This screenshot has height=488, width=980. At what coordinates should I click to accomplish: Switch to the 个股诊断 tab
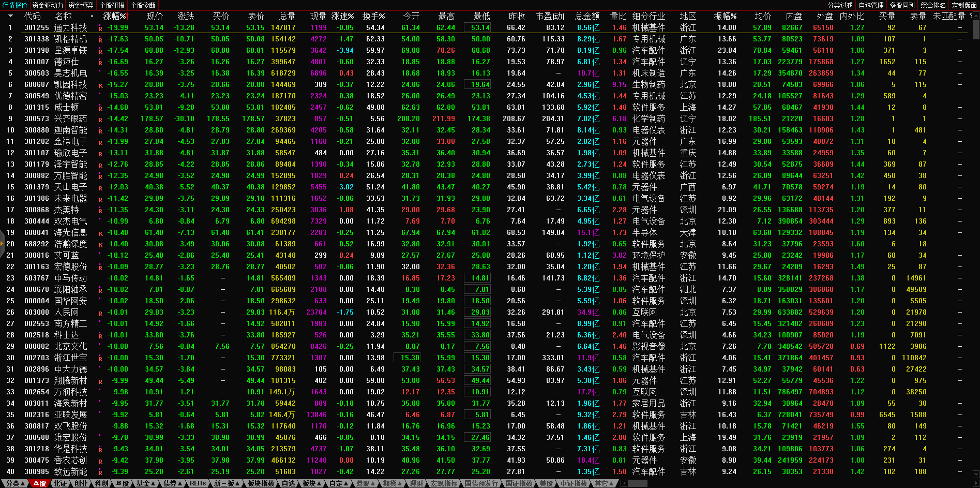coord(143,5)
